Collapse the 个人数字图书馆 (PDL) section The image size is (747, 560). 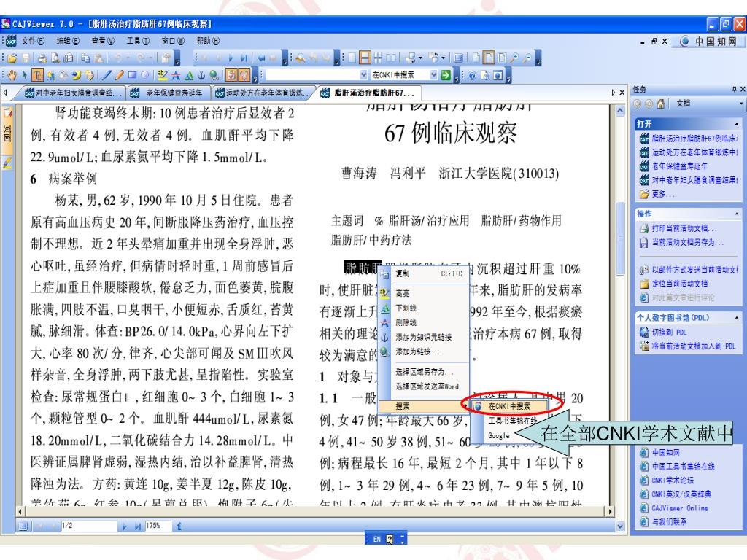[737, 318]
